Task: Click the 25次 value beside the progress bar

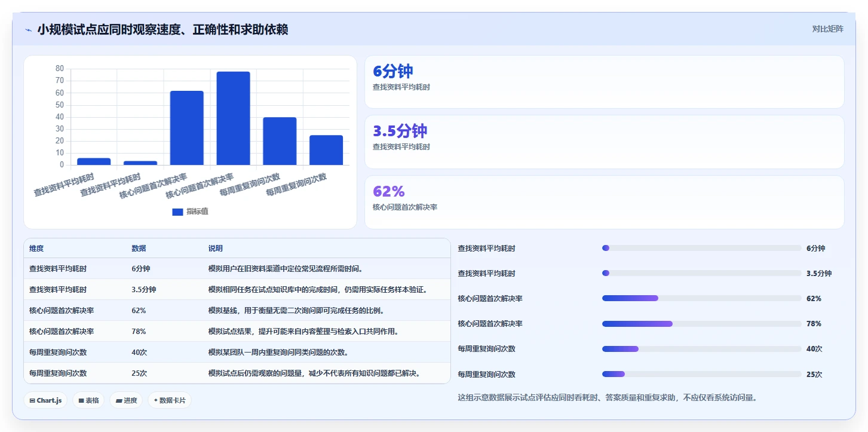Action: coord(814,375)
